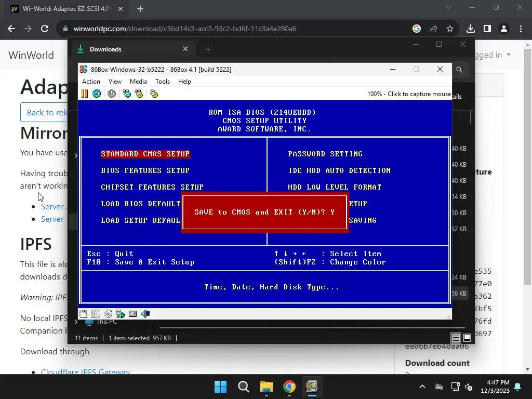Click the network status bar icon in 86Box
Viewport: 532px width, 399px height.
121,314
